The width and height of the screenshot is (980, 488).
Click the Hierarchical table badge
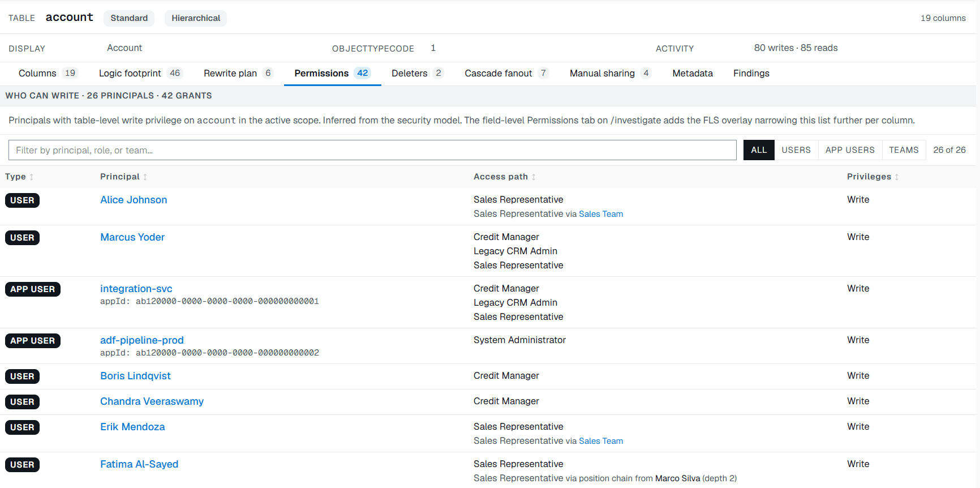196,18
